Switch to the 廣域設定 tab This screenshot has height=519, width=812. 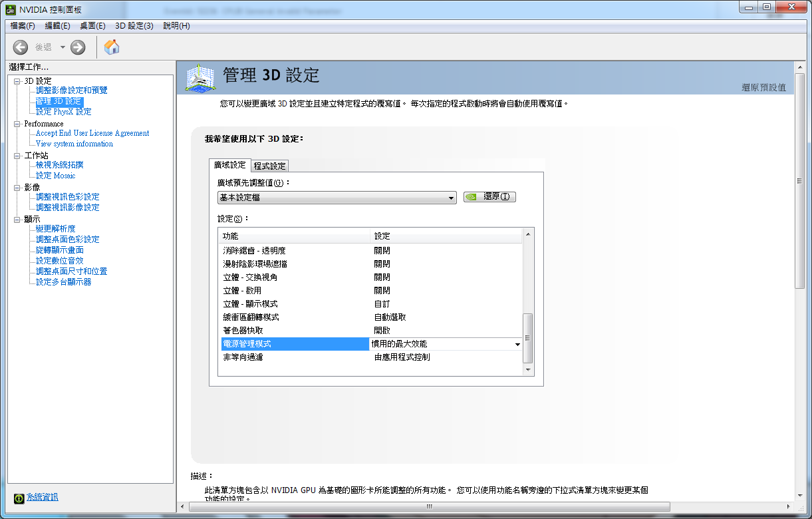(x=229, y=165)
